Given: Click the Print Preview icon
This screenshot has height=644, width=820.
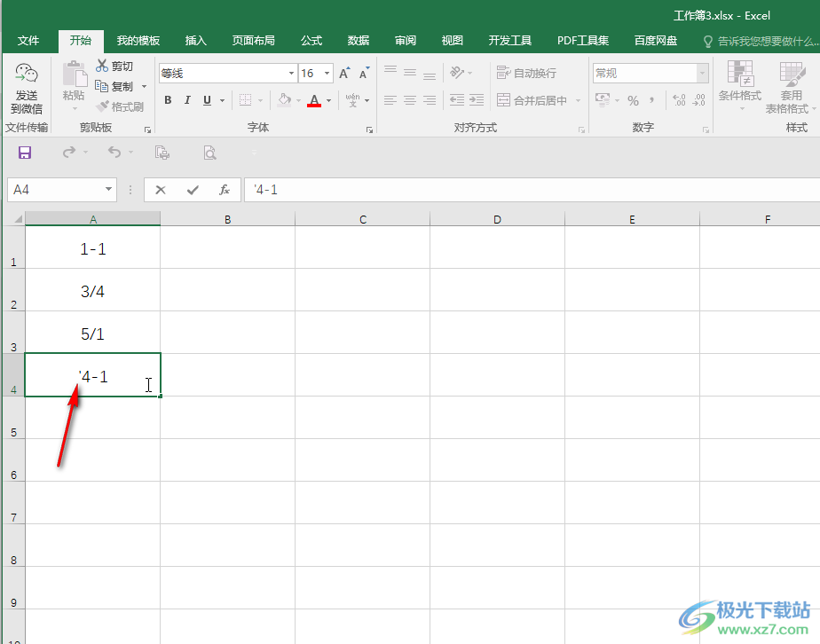Looking at the screenshot, I should click(209, 153).
